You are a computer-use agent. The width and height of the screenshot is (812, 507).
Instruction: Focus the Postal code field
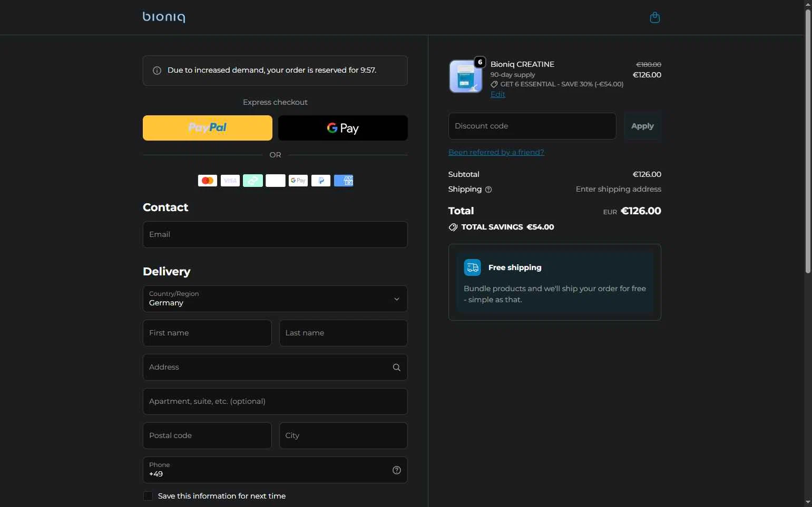[x=207, y=435]
